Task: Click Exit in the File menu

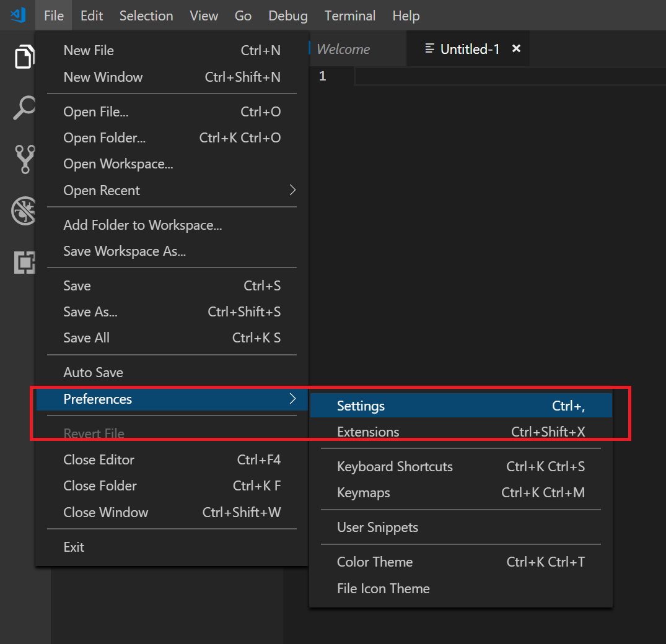Action: pos(172,547)
